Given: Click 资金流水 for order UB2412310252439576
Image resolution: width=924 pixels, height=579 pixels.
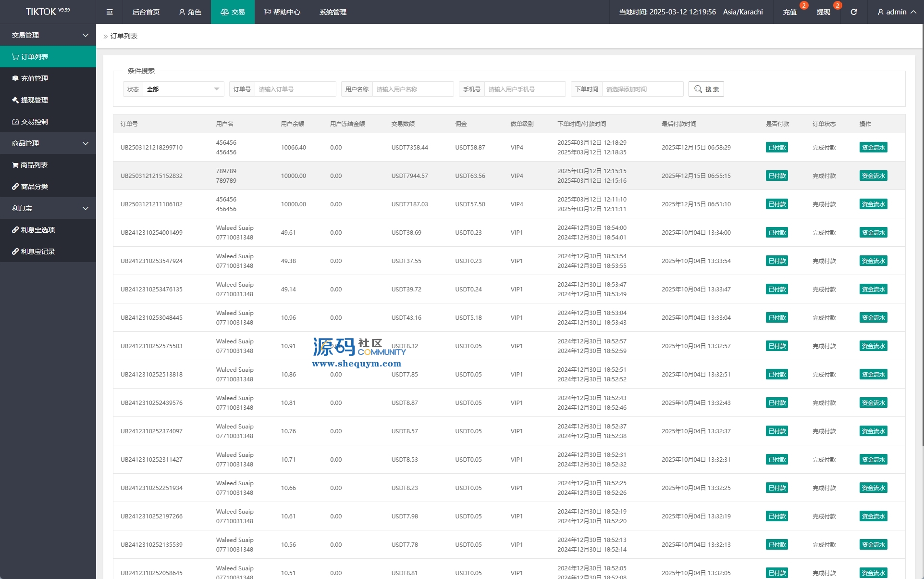Looking at the screenshot, I should pyautogui.click(x=873, y=403).
